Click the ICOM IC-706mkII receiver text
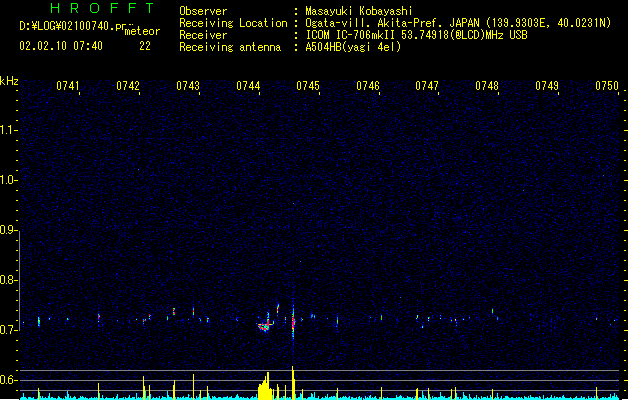Screen dimensions: 629x400 (416, 35)
